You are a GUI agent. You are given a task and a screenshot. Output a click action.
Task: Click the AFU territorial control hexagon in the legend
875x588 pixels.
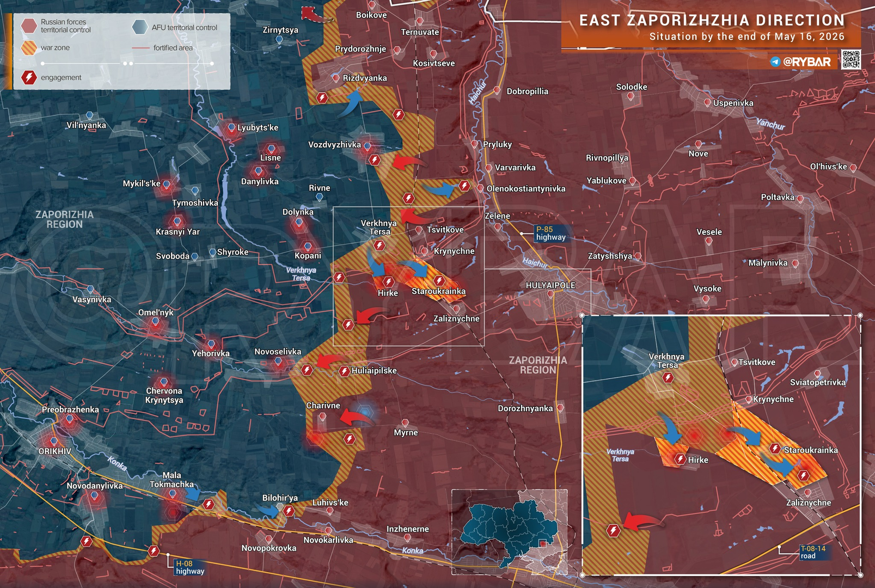(140, 27)
